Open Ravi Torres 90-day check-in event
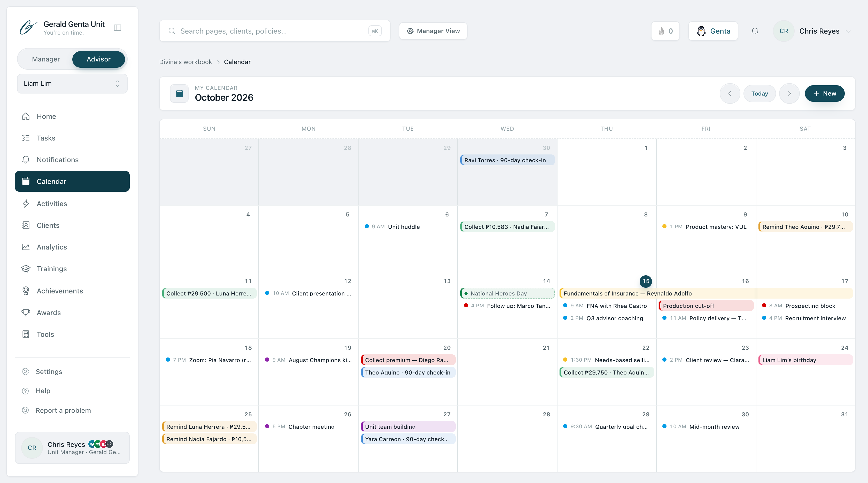868x483 pixels. 507,160
